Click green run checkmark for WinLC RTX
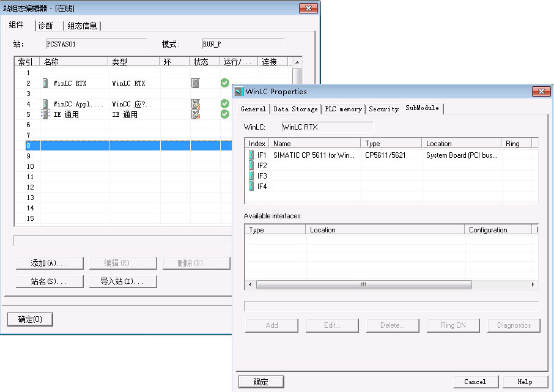Viewport: 554px width, 392px height. tap(224, 83)
